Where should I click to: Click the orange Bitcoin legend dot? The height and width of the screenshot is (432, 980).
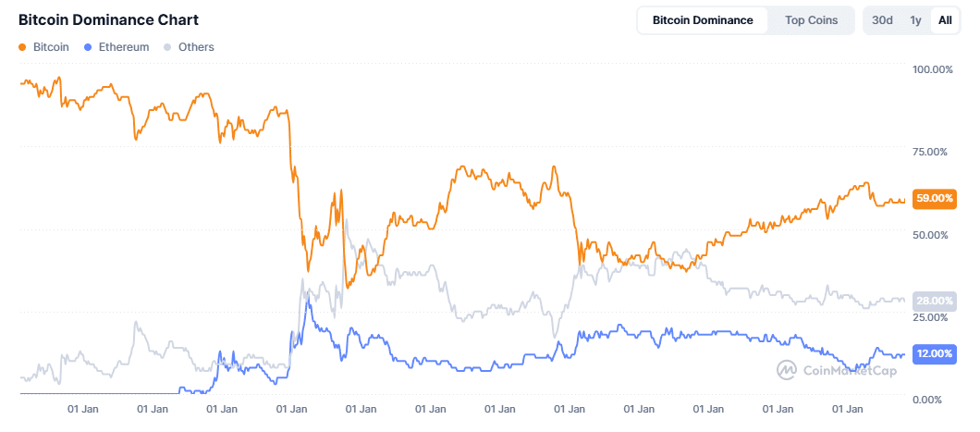(x=22, y=47)
